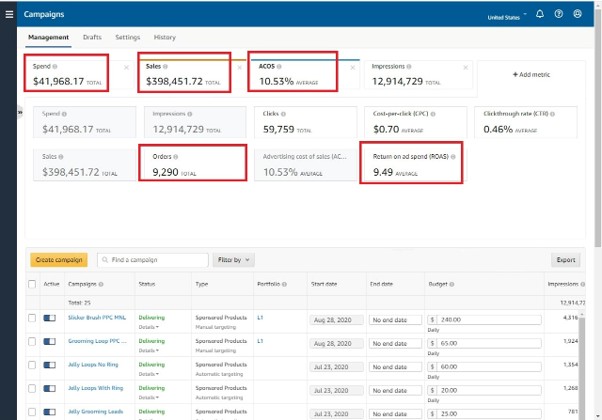Click the info icon beside the Orders metric

[175, 157]
